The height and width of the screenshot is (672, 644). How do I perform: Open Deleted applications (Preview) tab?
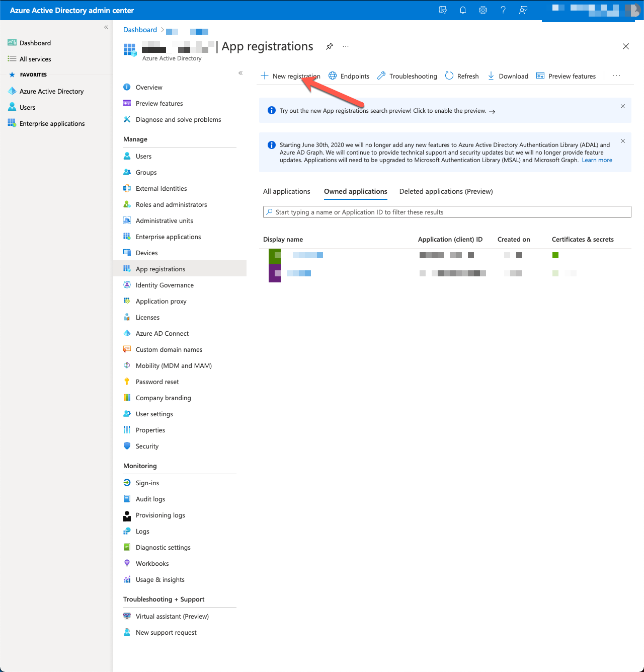pyautogui.click(x=446, y=191)
